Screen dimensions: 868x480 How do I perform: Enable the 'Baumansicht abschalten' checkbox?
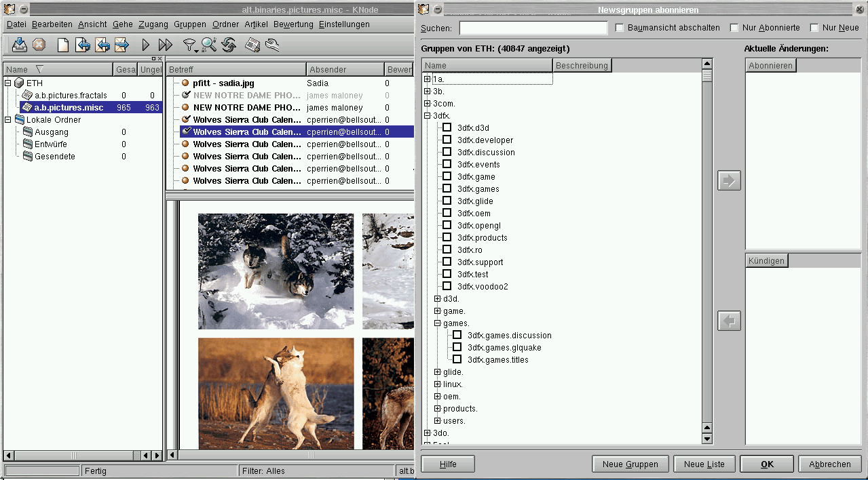coord(620,28)
